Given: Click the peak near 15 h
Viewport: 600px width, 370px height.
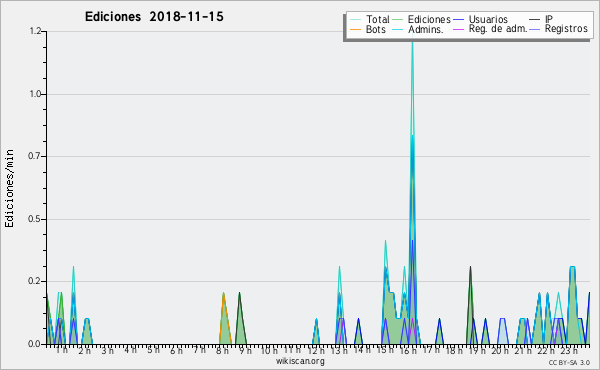Looking at the screenshot, I should 385,243.
